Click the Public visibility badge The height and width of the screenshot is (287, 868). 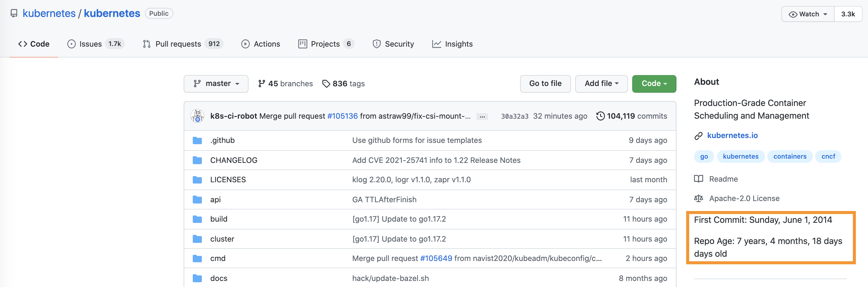(159, 13)
